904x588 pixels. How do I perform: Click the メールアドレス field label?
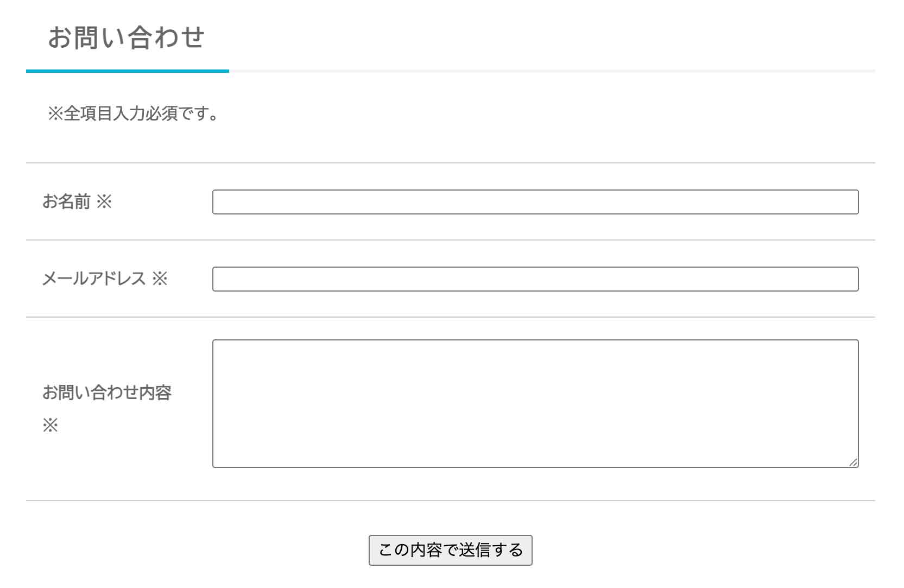pos(94,279)
